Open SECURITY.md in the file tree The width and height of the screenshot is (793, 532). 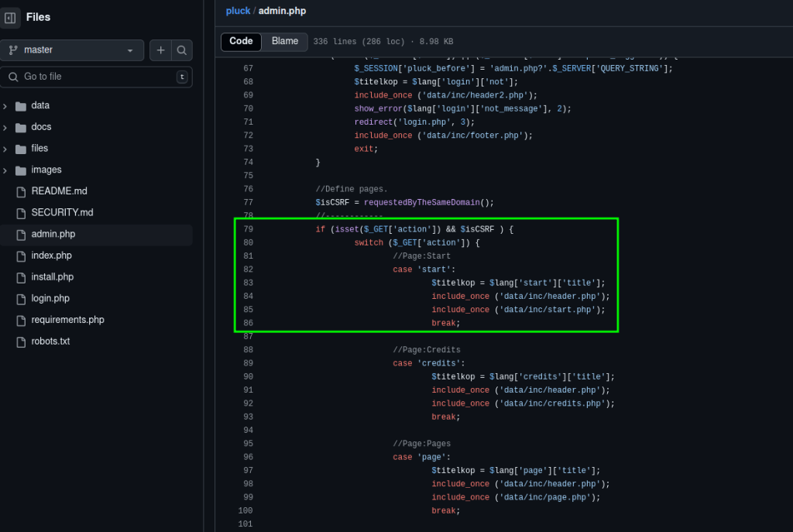point(62,212)
